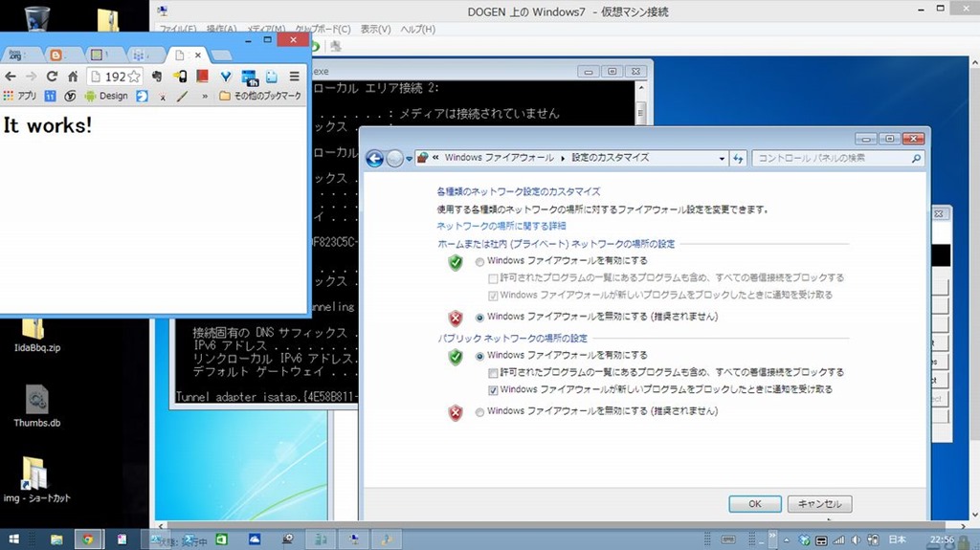Open その他のブックマーク folder
This screenshot has height=550, width=980.
pyautogui.click(x=260, y=97)
